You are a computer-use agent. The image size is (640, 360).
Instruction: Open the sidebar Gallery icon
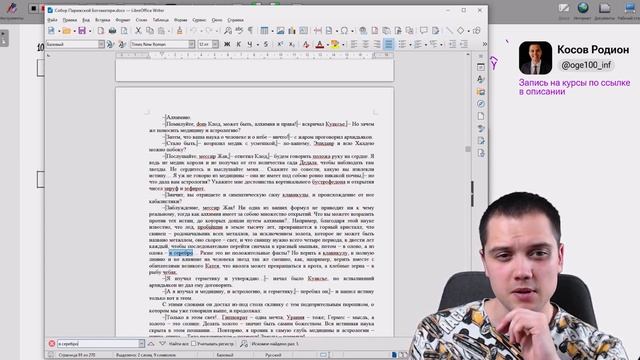pos(481,91)
